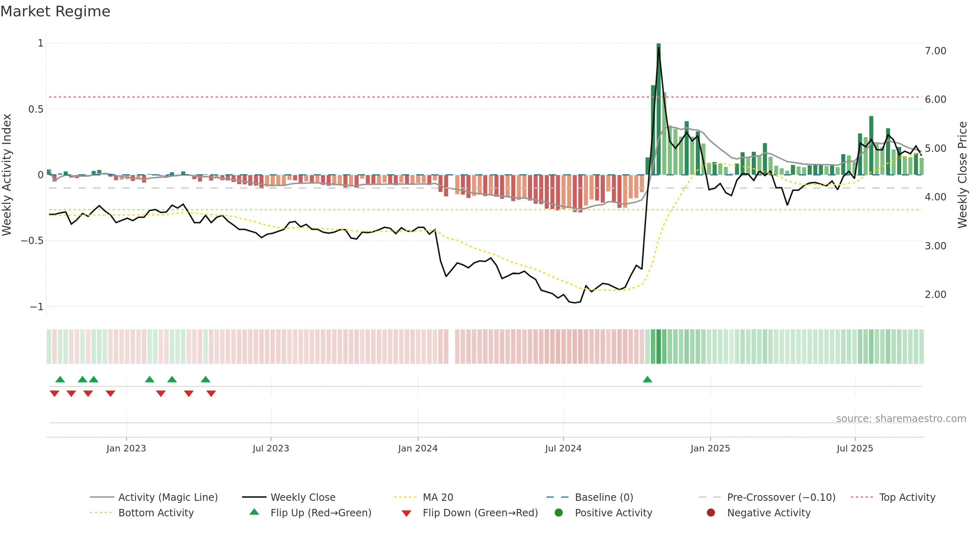
Task: Toggle the Top Activity legend entry
Action: (x=893, y=497)
